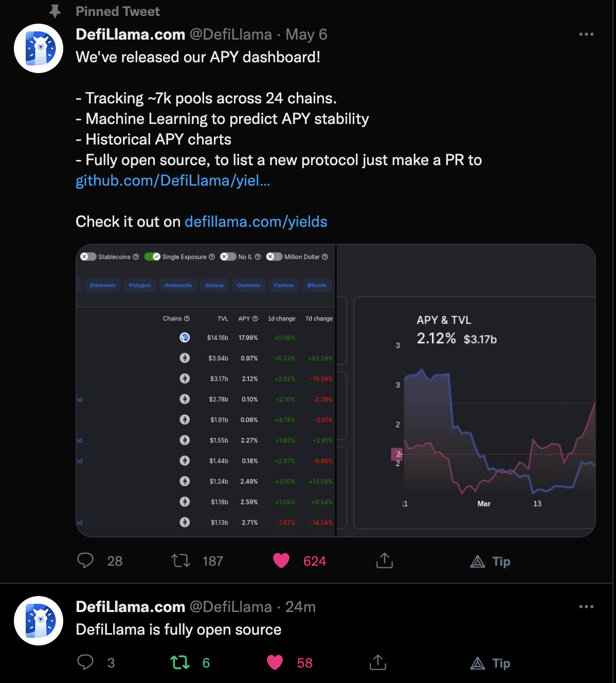Open DefiLlama profile avatar on pinned tweet
The width and height of the screenshot is (616, 683).
coord(39,48)
